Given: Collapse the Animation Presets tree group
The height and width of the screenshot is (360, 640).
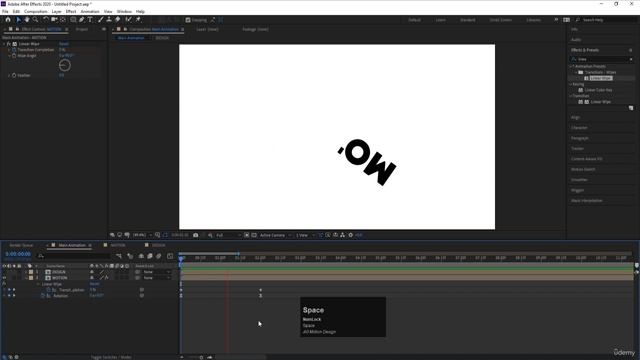Looking at the screenshot, I should [x=571, y=66].
